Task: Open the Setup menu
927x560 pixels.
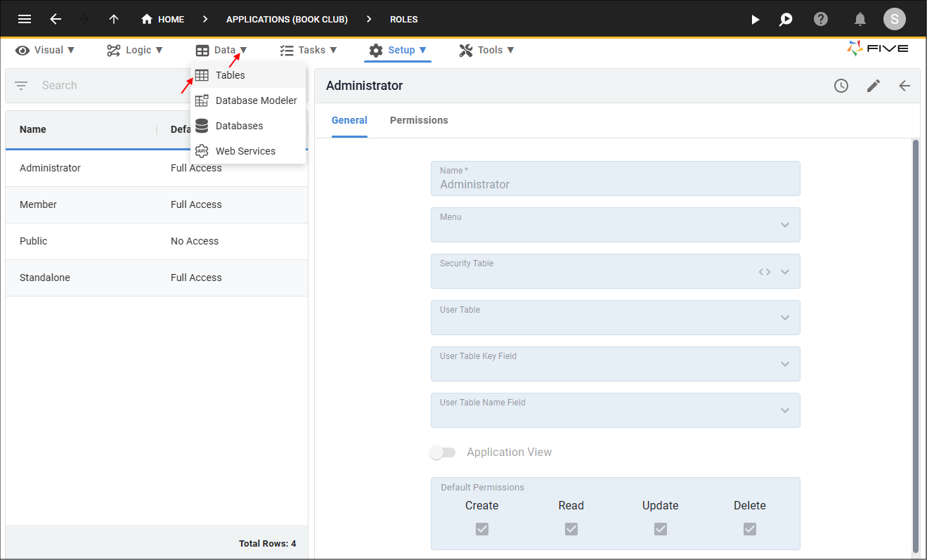Action: pos(398,50)
